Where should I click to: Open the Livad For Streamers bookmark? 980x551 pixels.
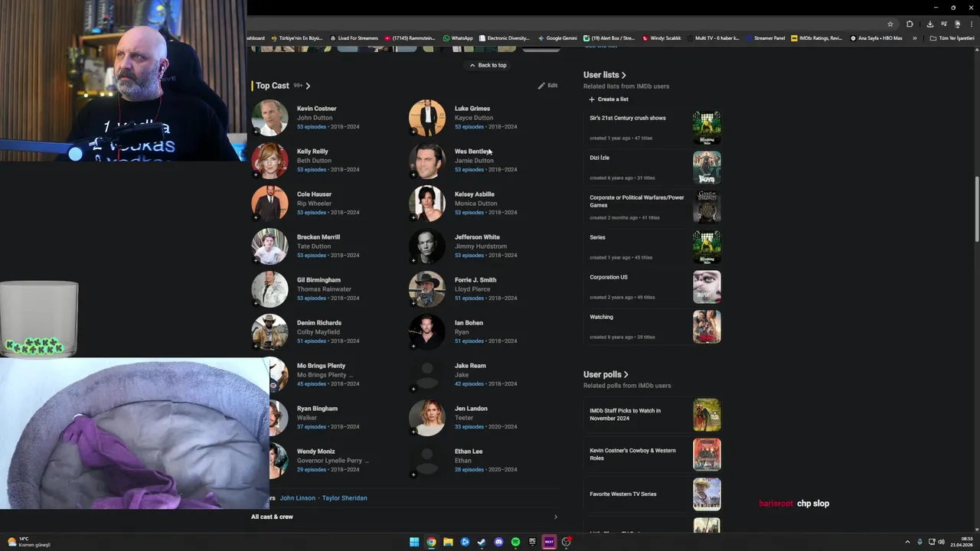[354, 37]
